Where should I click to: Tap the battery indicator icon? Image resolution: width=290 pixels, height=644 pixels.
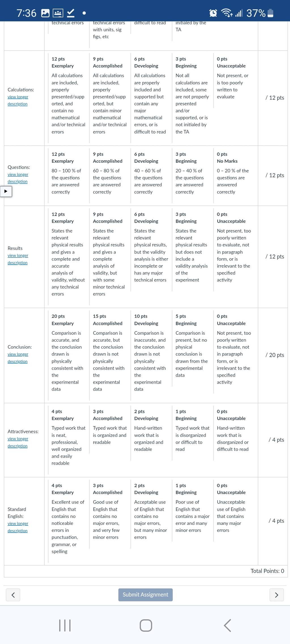270,13
